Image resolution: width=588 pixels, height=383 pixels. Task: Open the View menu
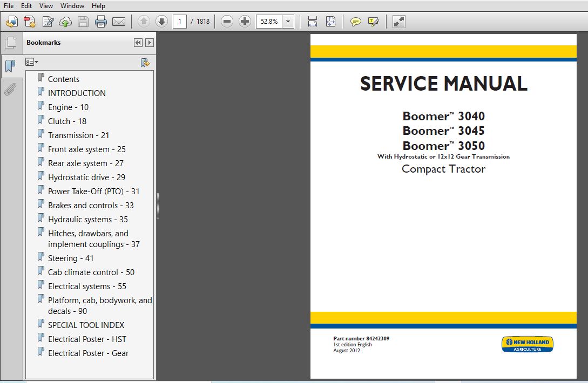[x=46, y=5]
